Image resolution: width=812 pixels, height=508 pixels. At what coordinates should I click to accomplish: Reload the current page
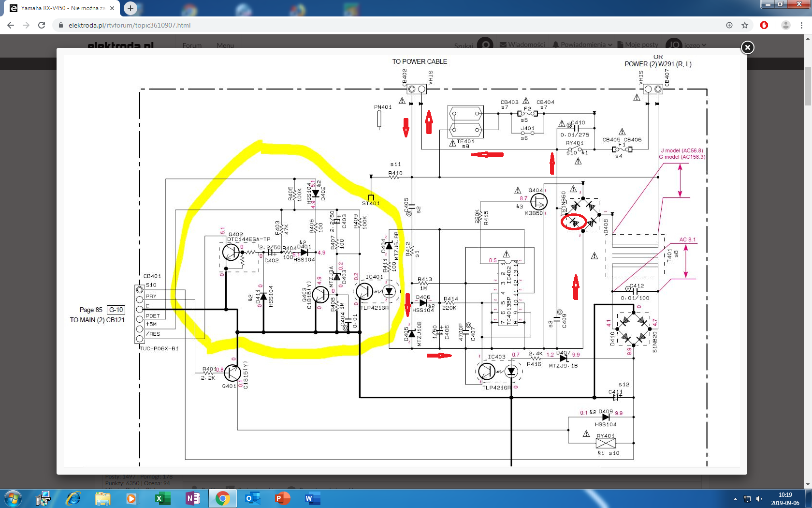[42, 25]
